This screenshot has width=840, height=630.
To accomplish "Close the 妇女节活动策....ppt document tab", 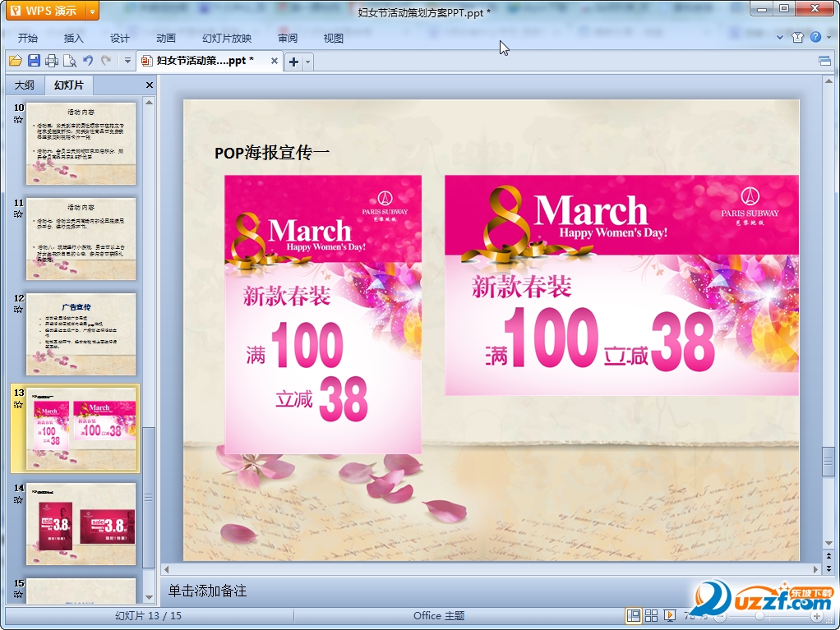I will tap(274, 61).
